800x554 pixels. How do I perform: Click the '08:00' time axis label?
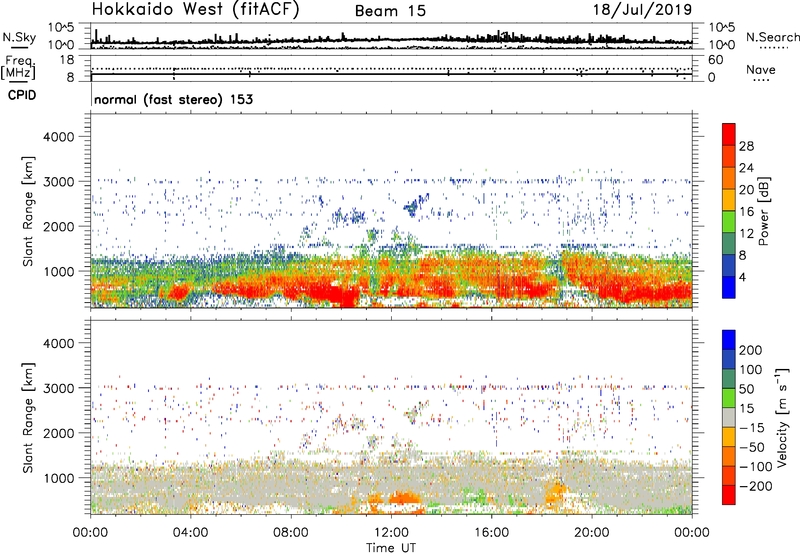291,533
